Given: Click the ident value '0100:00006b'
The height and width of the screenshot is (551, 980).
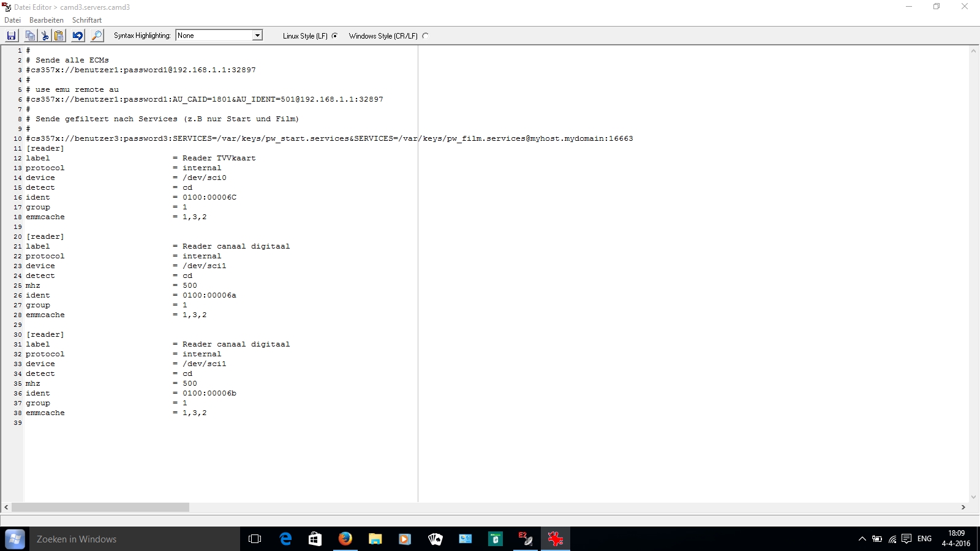Looking at the screenshot, I should tap(209, 393).
